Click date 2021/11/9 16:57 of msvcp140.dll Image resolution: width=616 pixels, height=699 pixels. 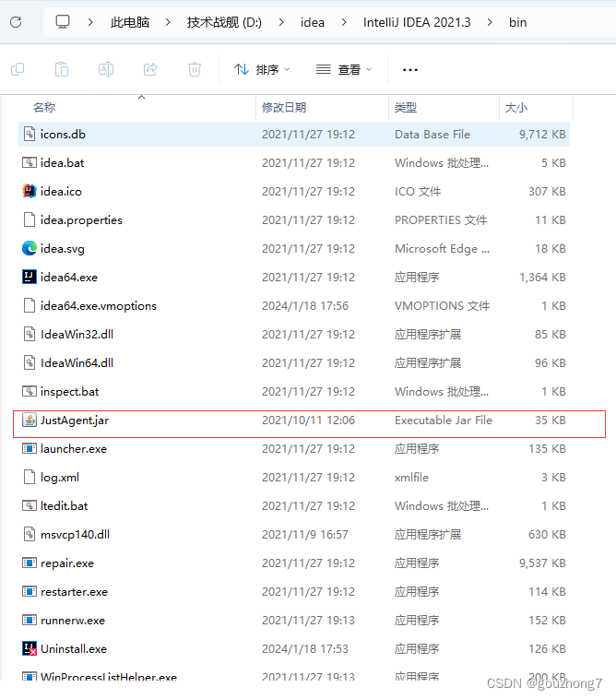pyautogui.click(x=305, y=535)
